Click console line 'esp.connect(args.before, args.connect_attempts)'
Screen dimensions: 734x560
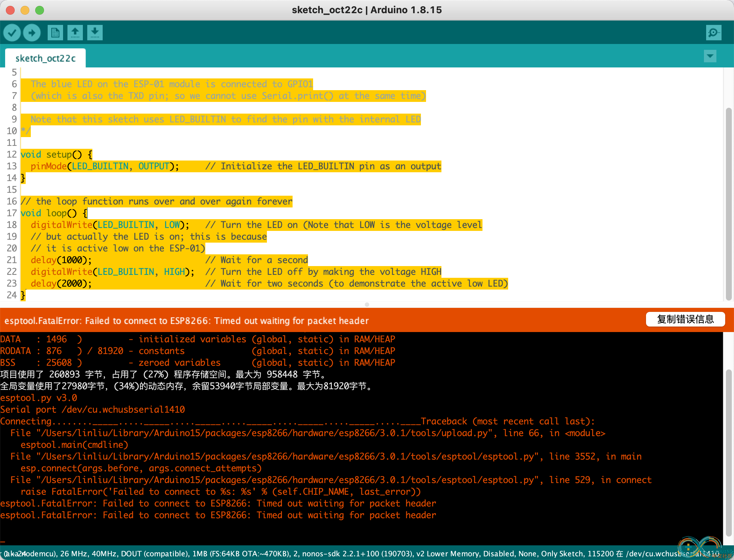tap(141, 468)
